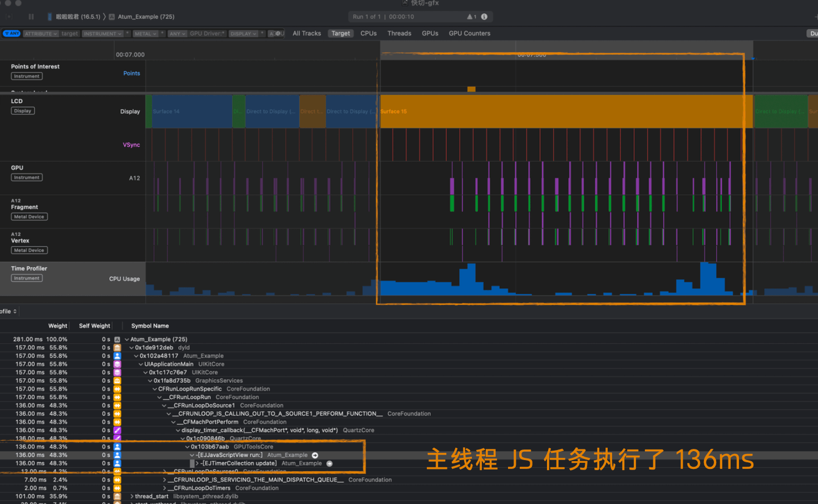818x504 pixels.
Task: Switch to the GPU Counters tab
Action: click(469, 33)
